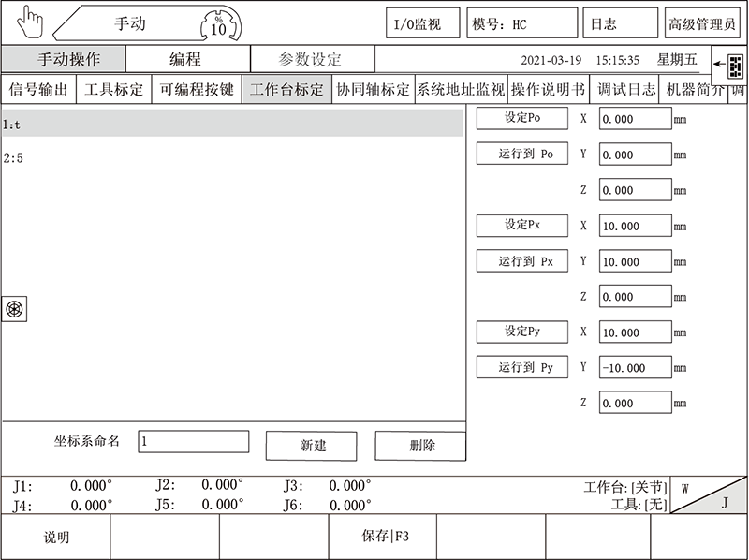Click the hand jog icon top left
749x560 pixels.
coord(31,21)
